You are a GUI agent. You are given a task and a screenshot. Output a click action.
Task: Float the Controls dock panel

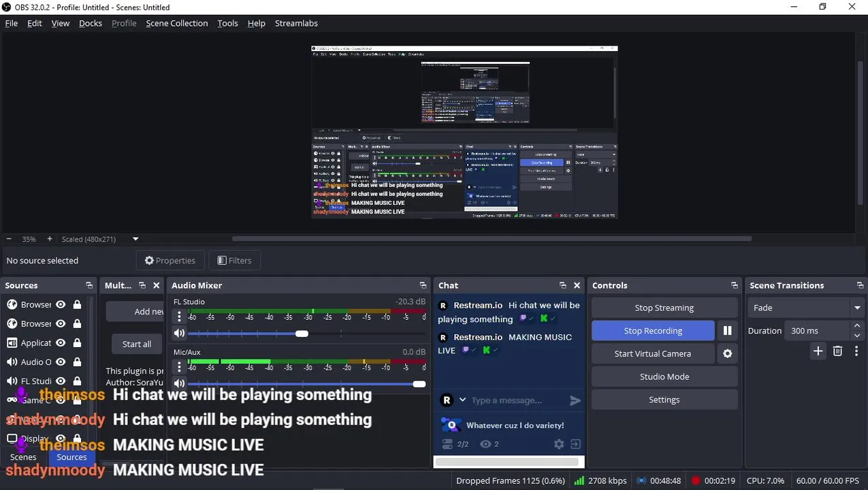734,285
